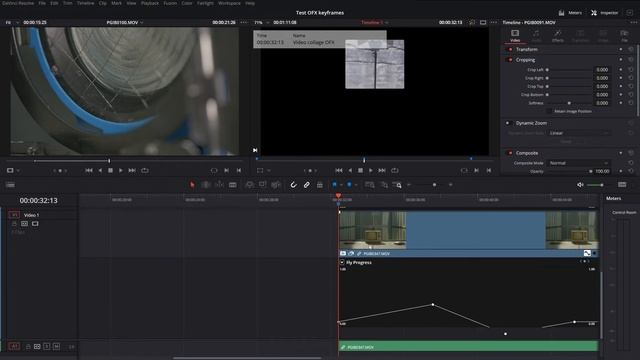This screenshot has width=640, height=360.
Task: Open the Fusion menu
Action: pos(170,3)
